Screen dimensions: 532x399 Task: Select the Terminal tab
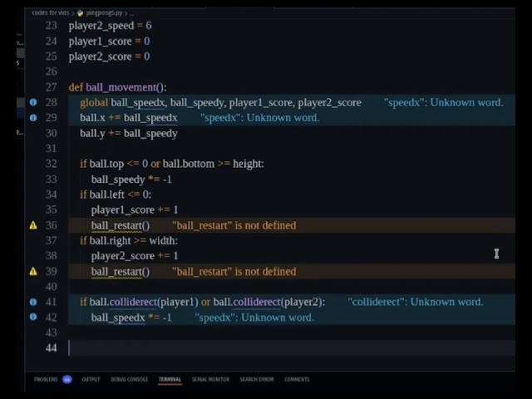click(x=170, y=379)
